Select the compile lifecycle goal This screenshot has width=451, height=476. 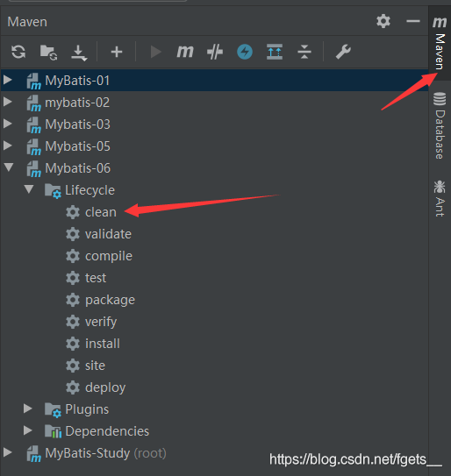(x=109, y=256)
